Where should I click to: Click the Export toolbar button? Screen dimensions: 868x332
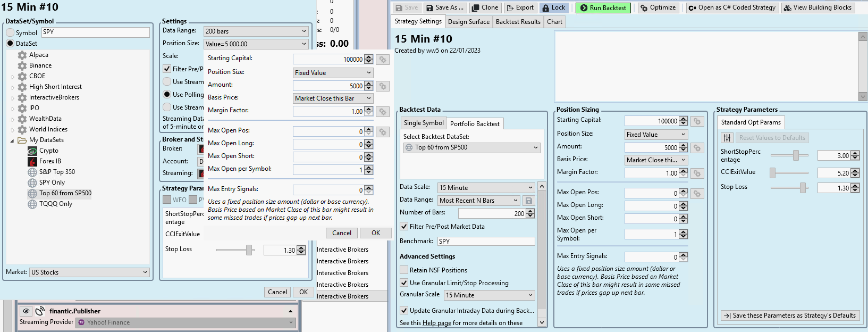(519, 8)
